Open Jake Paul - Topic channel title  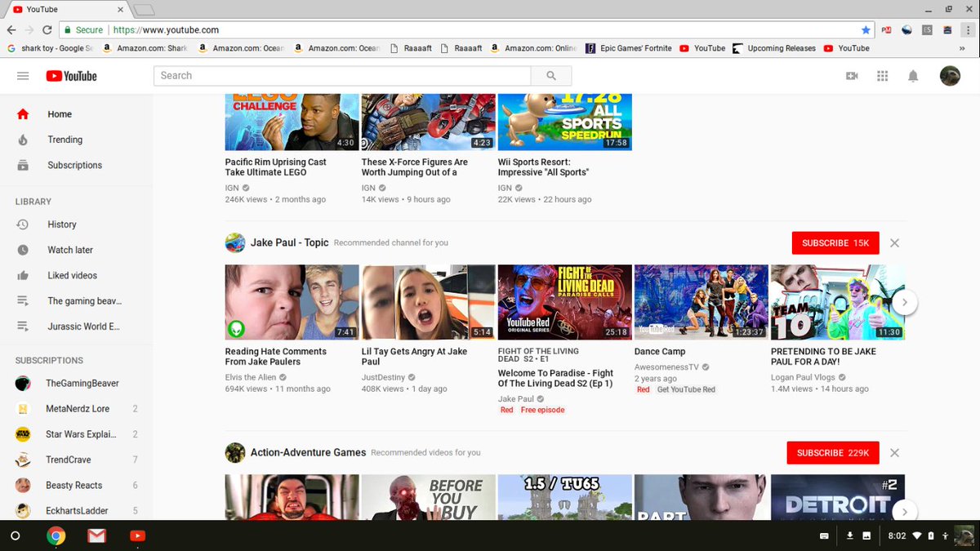tap(289, 242)
